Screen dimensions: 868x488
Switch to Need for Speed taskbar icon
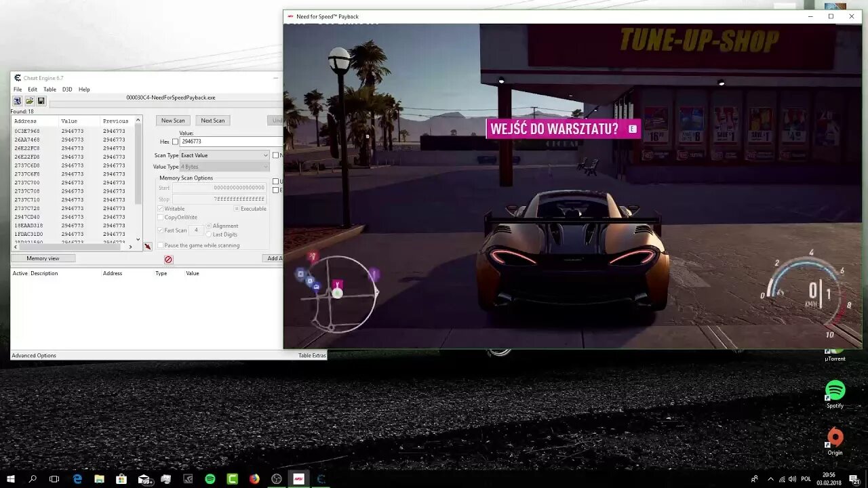tap(298, 479)
